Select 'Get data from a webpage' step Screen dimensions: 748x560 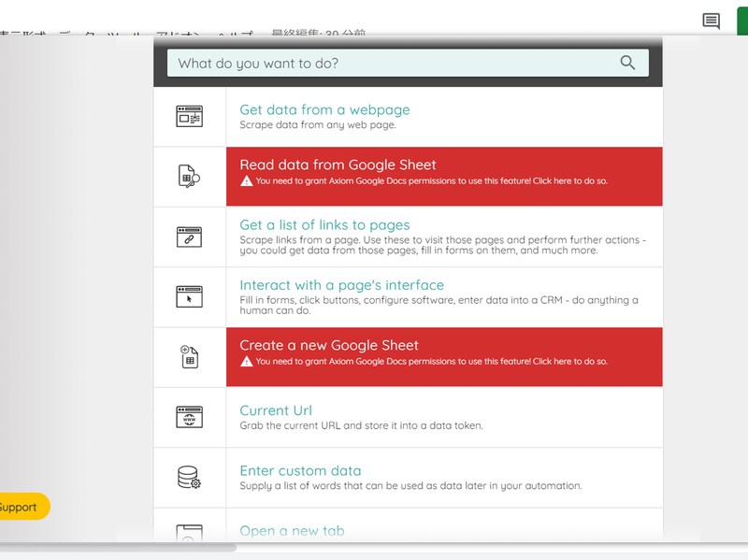[324, 109]
